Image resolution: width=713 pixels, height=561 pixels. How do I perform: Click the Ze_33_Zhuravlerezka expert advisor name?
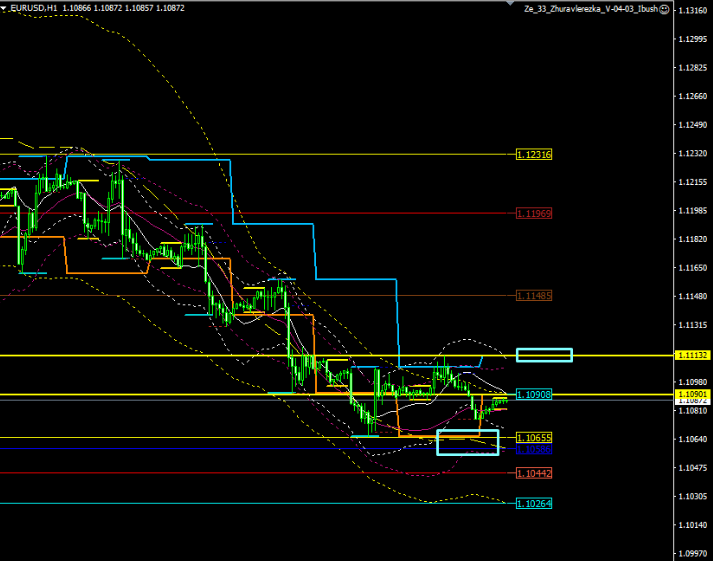(x=590, y=8)
